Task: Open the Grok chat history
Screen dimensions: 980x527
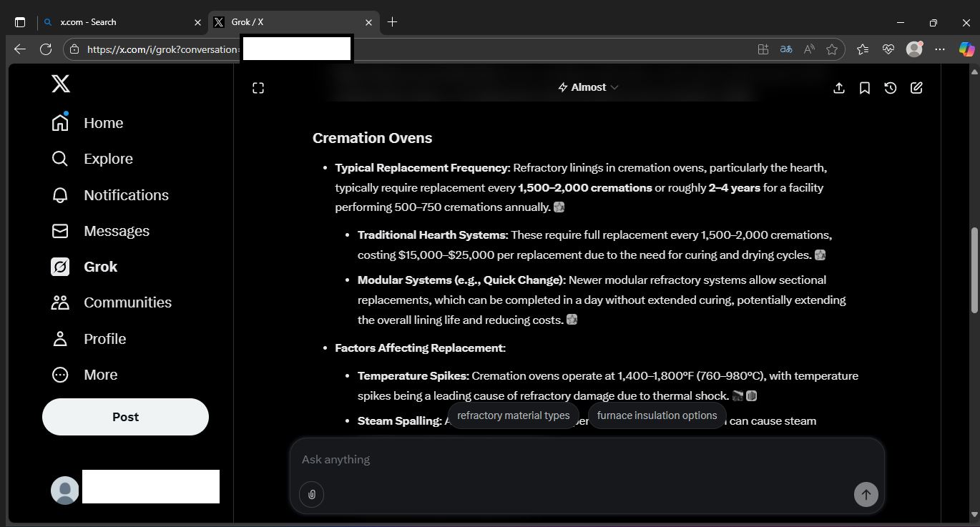Action: point(890,88)
